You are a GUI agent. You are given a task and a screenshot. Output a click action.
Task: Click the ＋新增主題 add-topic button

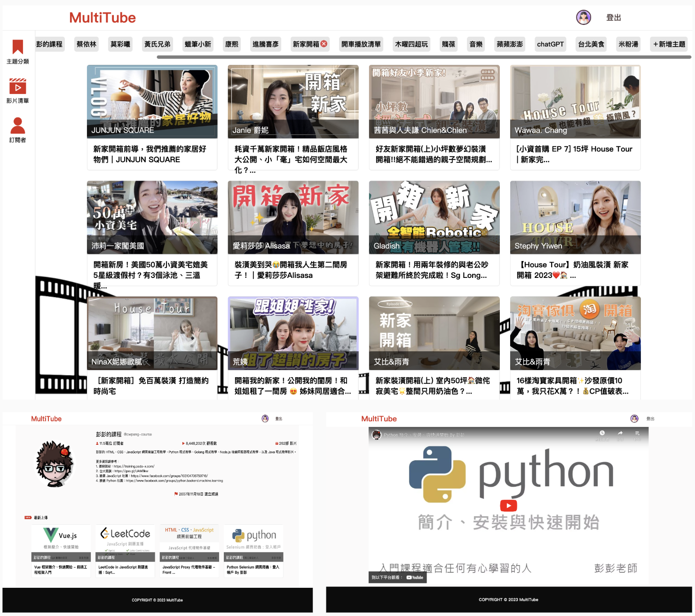669,44
